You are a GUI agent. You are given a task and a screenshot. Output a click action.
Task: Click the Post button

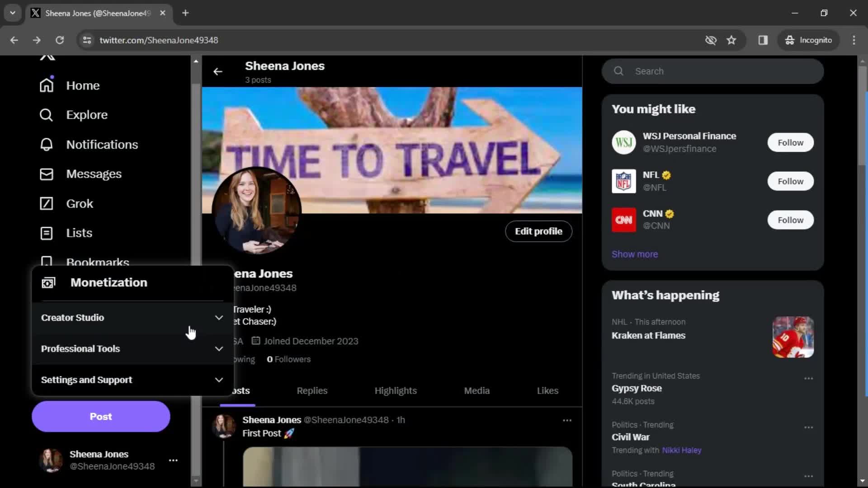click(x=101, y=416)
